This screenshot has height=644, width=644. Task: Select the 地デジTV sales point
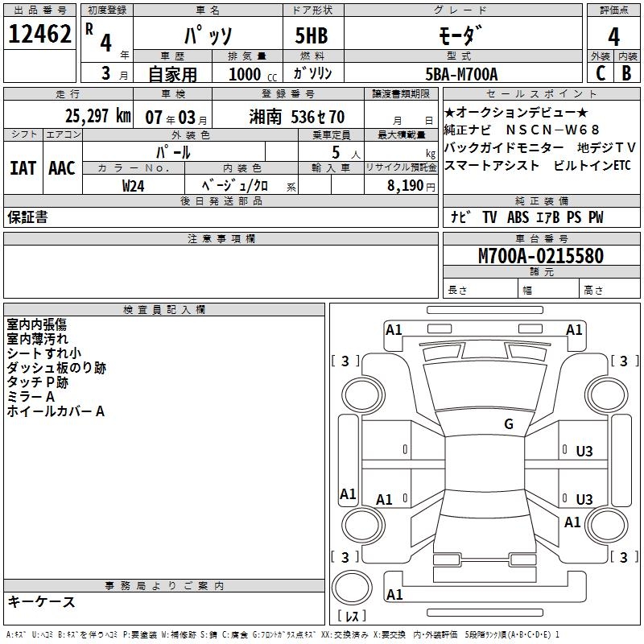click(x=607, y=147)
